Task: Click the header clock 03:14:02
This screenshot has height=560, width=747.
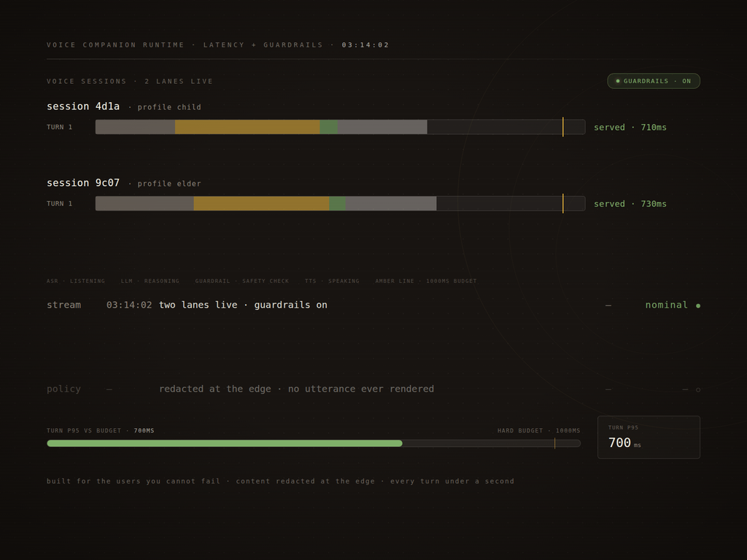Action: 365,44
